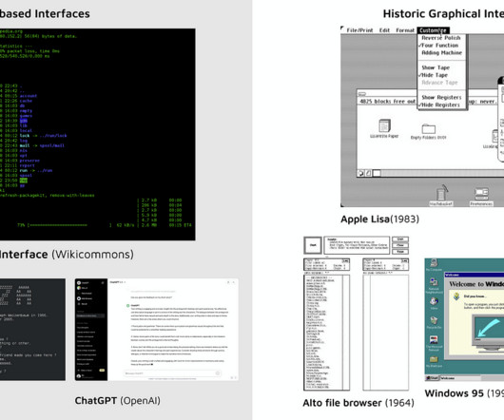Click the 'Did you know' lightbulb tip icon

[x=456, y=296]
